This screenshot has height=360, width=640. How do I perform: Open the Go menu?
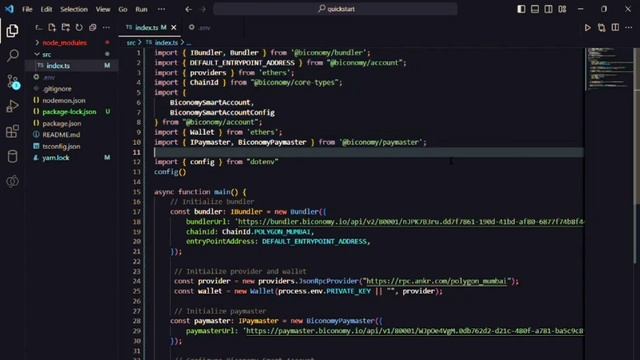pos(123,9)
